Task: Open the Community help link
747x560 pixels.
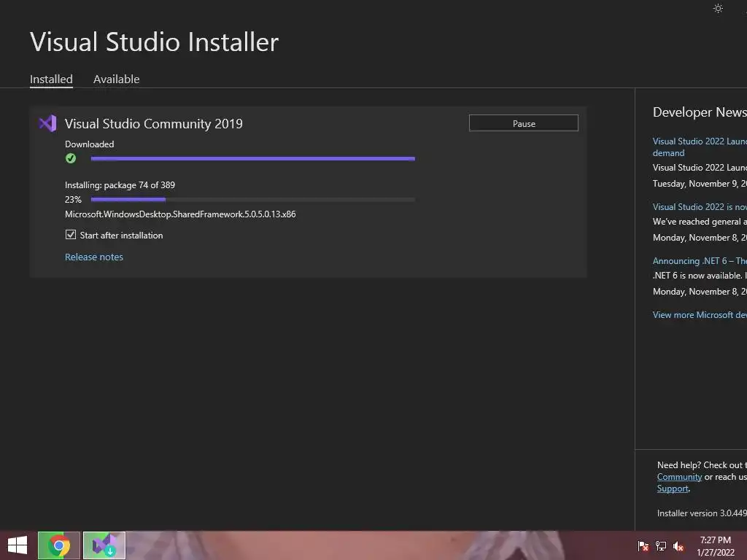Action: tap(679, 477)
